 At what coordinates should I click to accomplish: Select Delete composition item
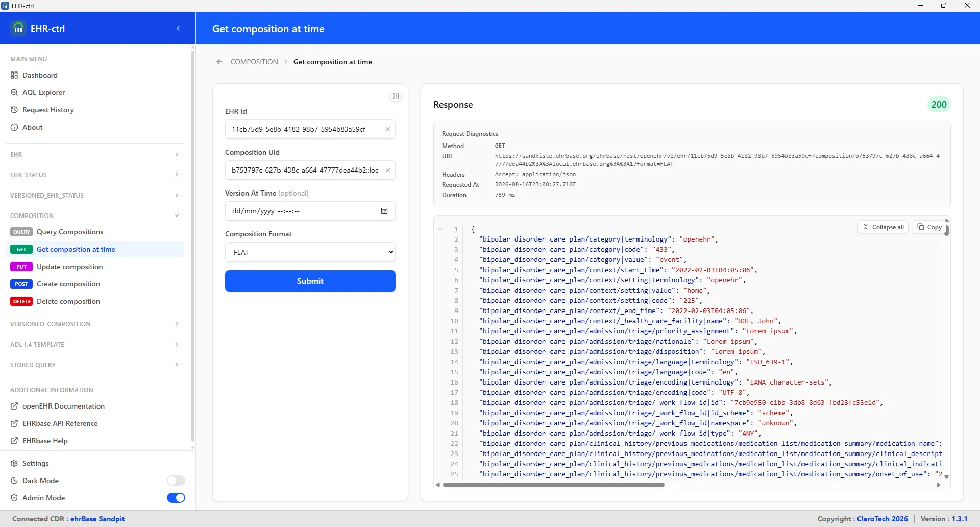[95, 301]
